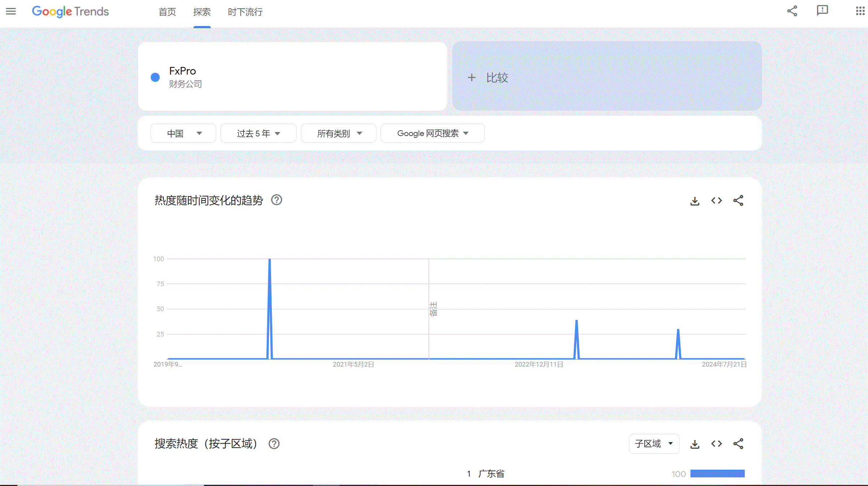Screen dimensions: 868x486
Task: Click the 财务公司 subtitle text
Action: pyautogui.click(x=185, y=84)
